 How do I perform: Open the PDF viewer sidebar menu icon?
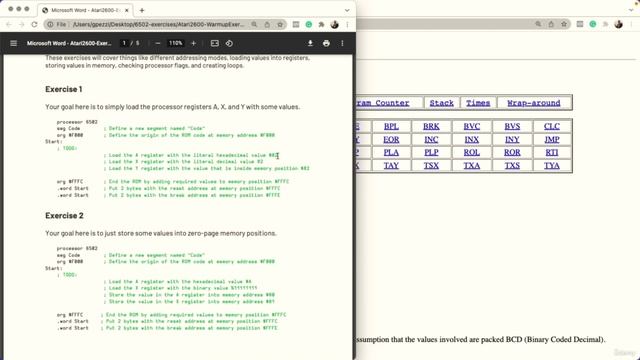pos(13,43)
